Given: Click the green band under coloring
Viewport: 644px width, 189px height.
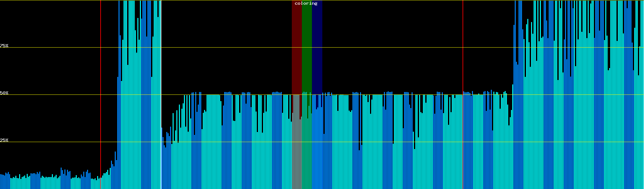Looking at the screenshot, I should (x=307, y=47).
